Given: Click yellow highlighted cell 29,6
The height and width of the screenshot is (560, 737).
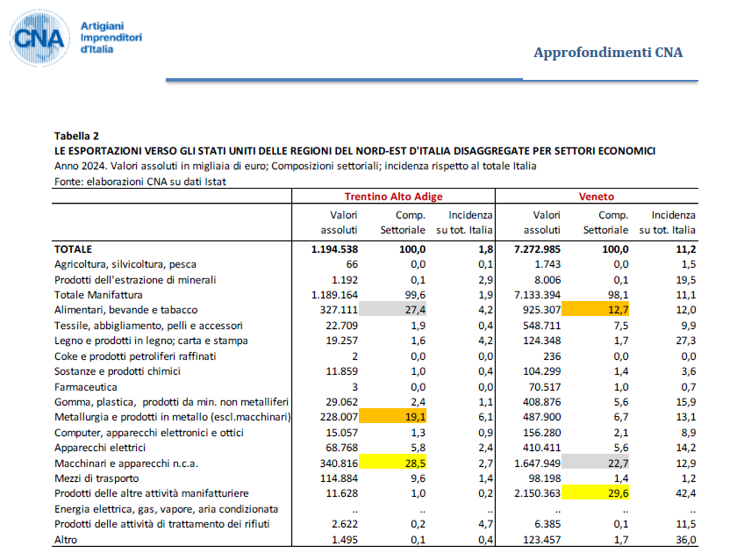Looking at the screenshot, I should coord(596,492).
